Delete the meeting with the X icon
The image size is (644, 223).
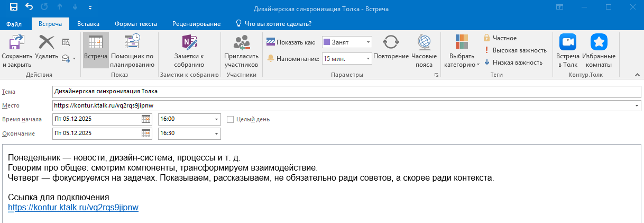(x=46, y=43)
